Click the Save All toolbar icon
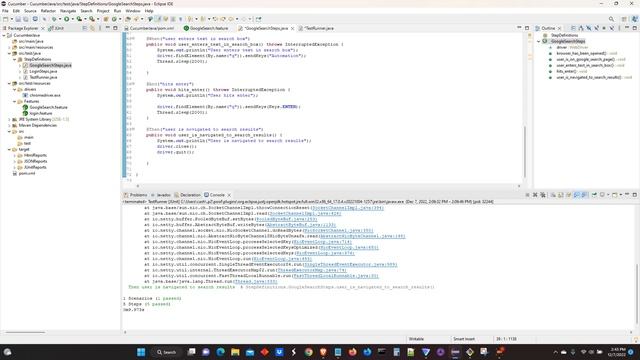The width and height of the screenshot is (640, 360). click(25, 19)
